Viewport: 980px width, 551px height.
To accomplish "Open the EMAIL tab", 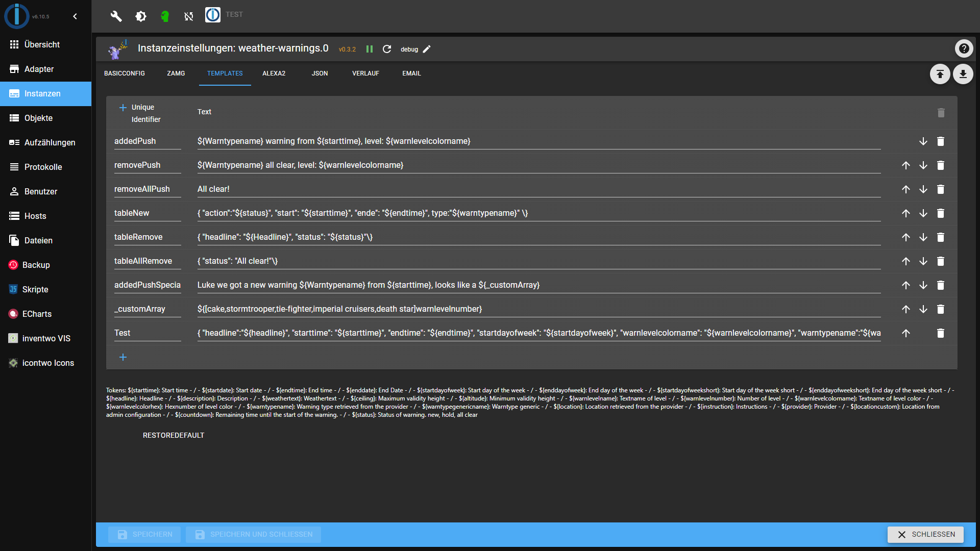I will [411, 73].
